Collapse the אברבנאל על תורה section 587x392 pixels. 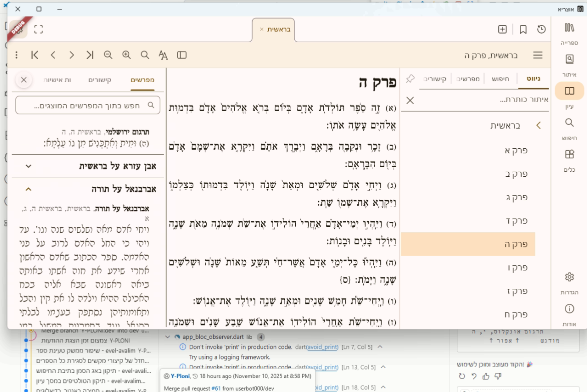click(x=28, y=189)
